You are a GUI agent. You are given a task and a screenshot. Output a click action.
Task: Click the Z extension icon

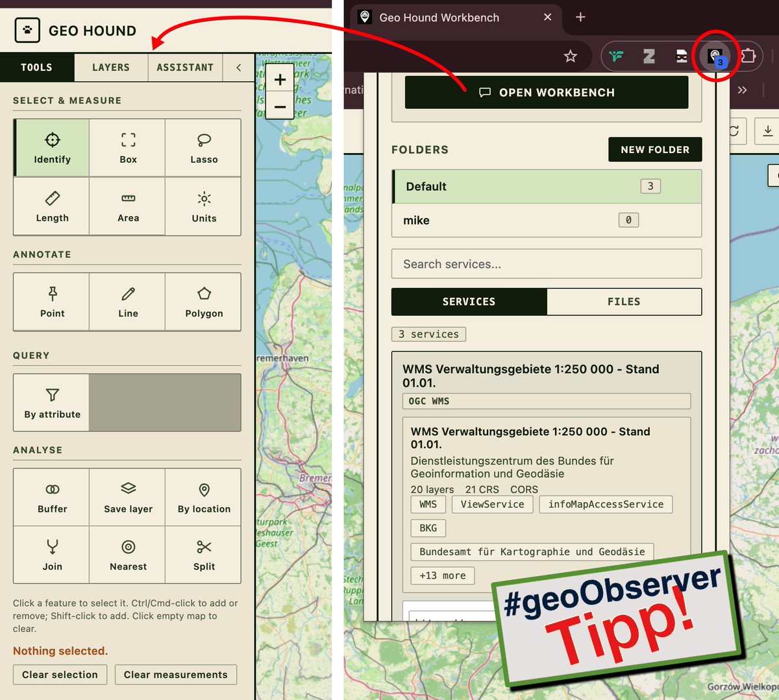click(x=649, y=56)
